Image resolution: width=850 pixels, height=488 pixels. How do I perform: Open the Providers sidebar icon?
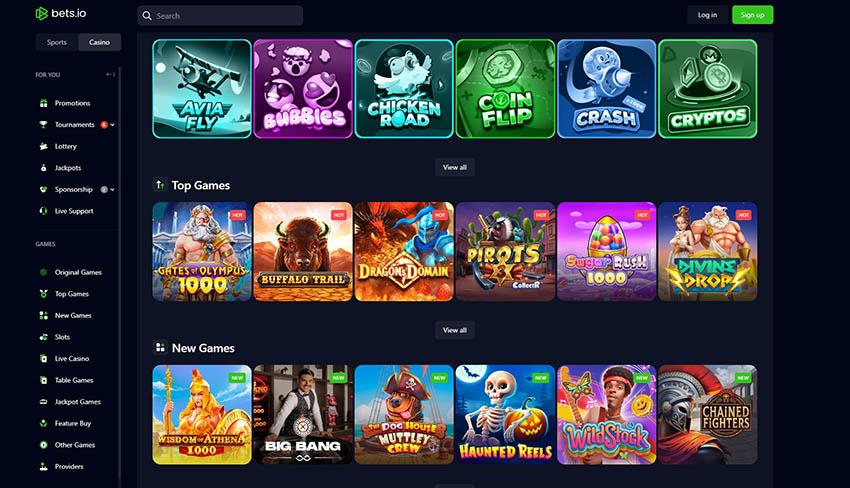(43, 466)
